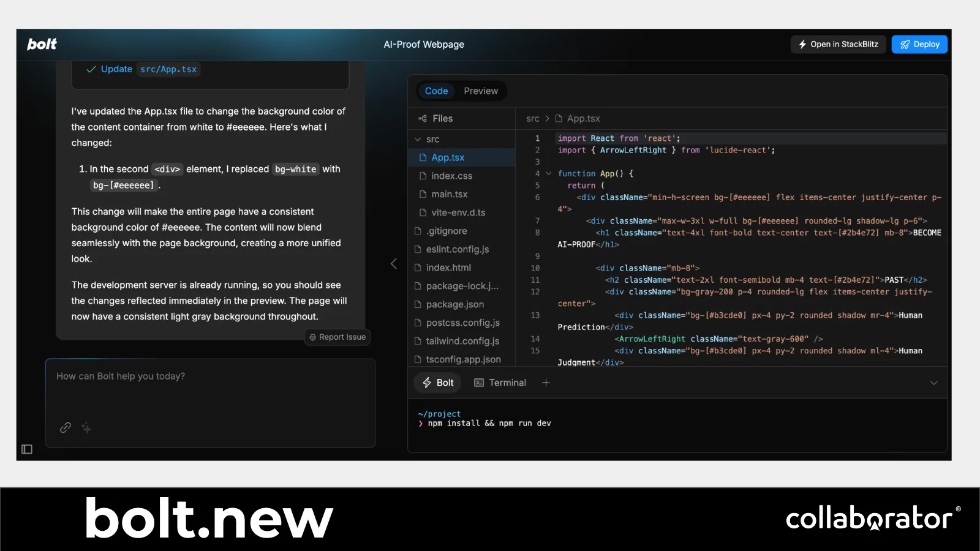
Task: Click the ~/project terminal path
Action: (439, 414)
